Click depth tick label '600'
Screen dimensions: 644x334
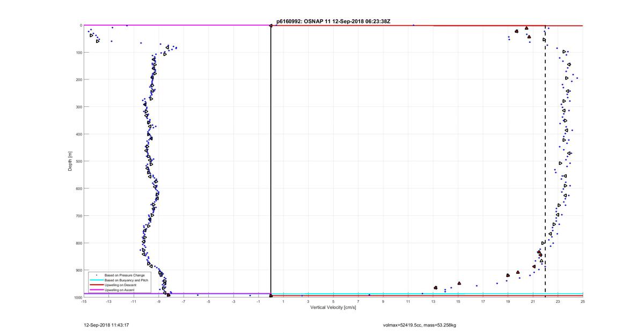pyautogui.click(x=79, y=188)
